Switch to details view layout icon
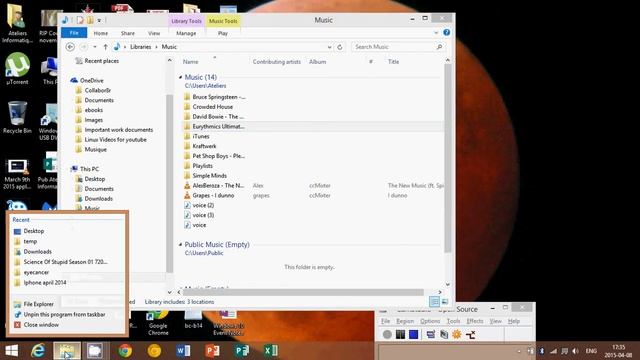Viewport: 640px width, 360px height. point(434,302)
